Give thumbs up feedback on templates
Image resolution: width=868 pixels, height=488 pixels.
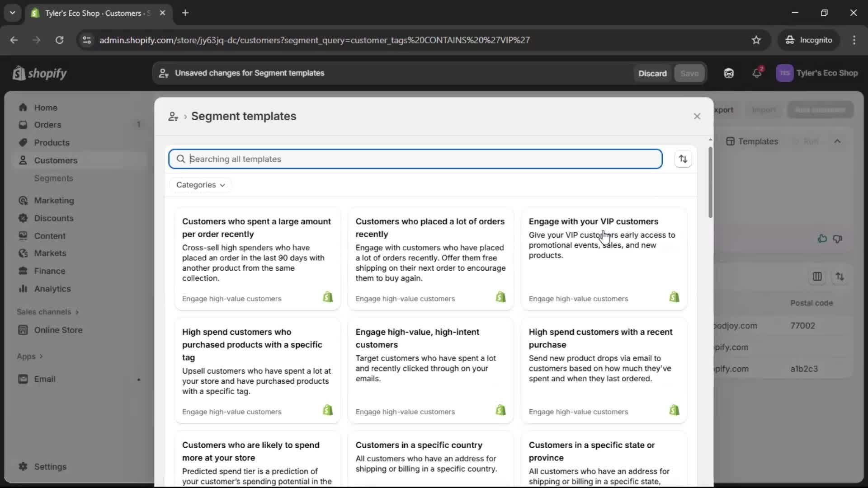coord(822,239)
